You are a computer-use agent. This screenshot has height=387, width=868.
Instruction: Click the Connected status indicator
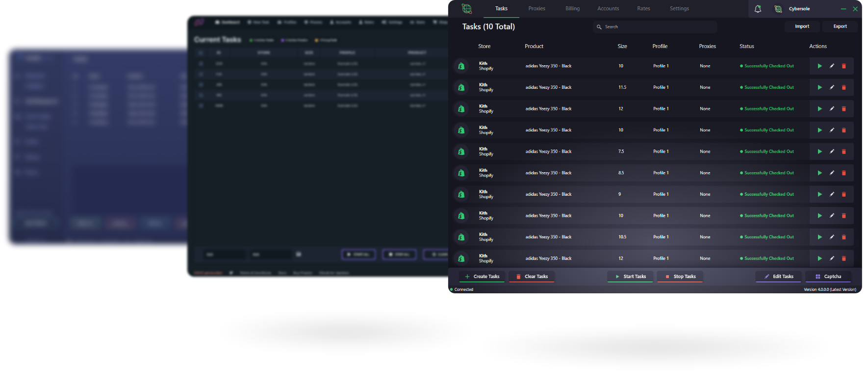click(x=462, y=289)
